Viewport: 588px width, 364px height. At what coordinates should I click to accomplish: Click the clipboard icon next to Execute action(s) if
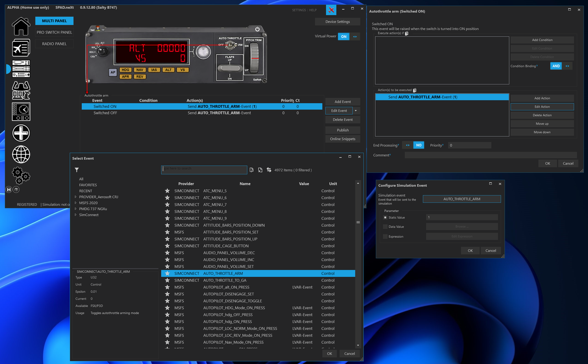[407, 34]
